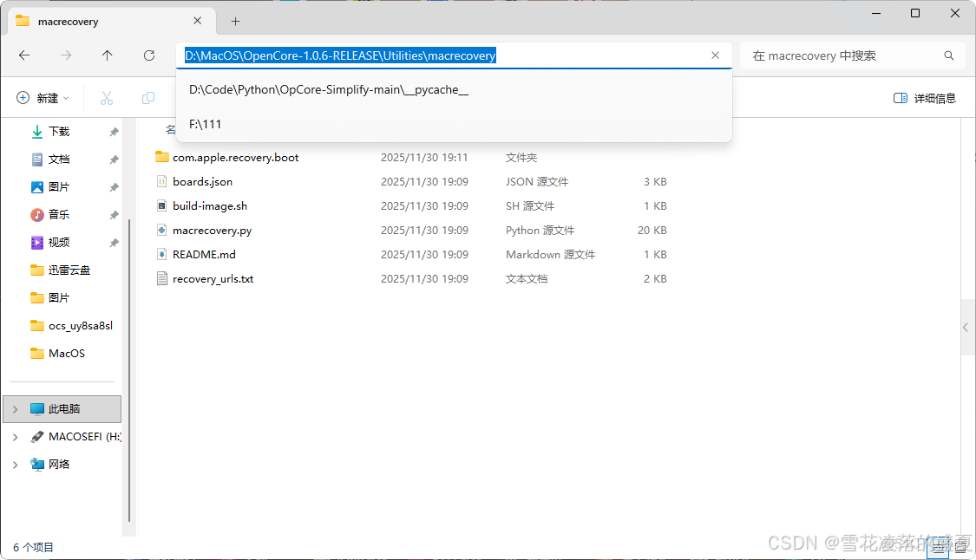
Task: Expand the Network (网络) node
Action: point(15,464)
